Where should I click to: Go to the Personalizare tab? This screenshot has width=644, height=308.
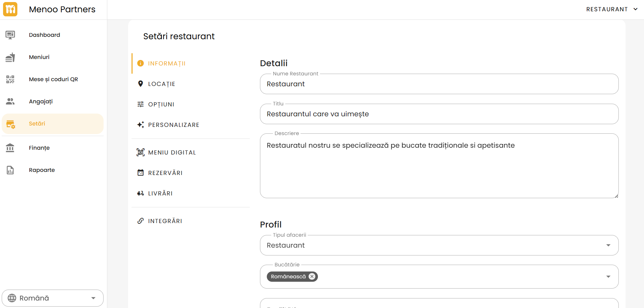173,125
